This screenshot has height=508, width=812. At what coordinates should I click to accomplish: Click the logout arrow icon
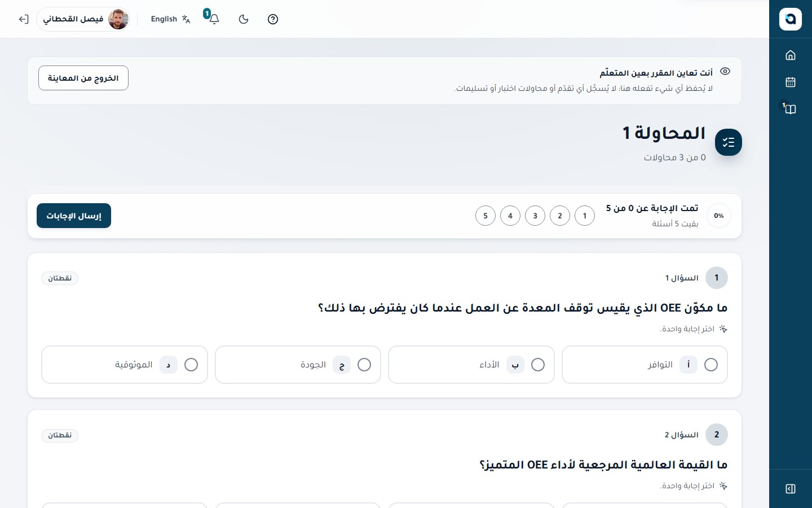click(23, 19)
